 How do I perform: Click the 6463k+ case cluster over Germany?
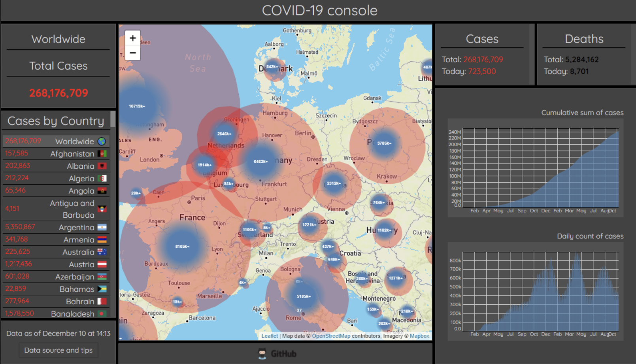(x=260, y=161)
